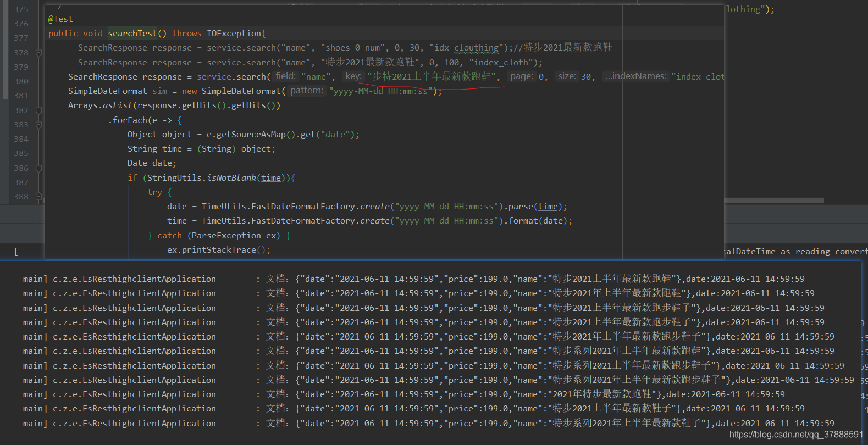Click line number 375 in the gutter
The image size is (868, 445).
(21, 9)
